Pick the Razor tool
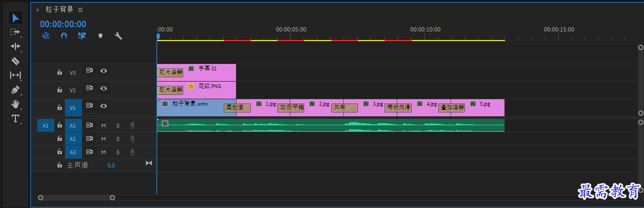The image size is (644, 208). pos(15,61)
